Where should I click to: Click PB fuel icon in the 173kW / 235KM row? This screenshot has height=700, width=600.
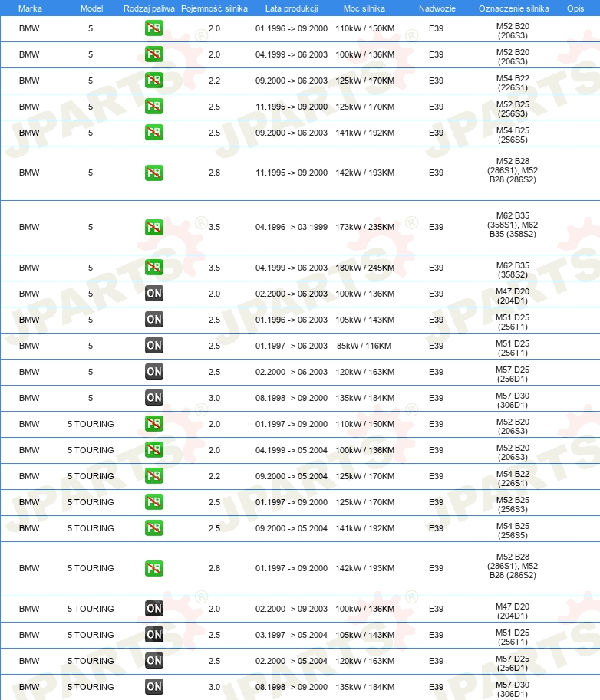[153, 227]
